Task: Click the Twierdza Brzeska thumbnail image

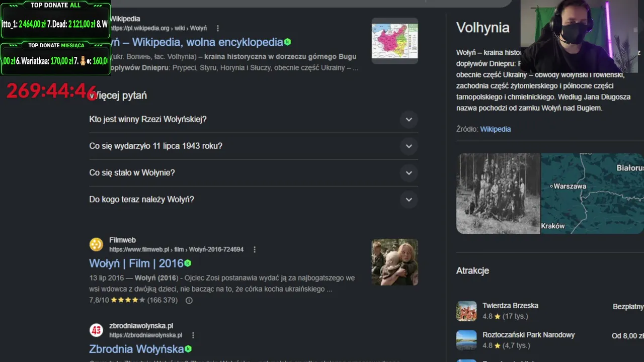Action: pyautogui.click(x=466, y=311)
